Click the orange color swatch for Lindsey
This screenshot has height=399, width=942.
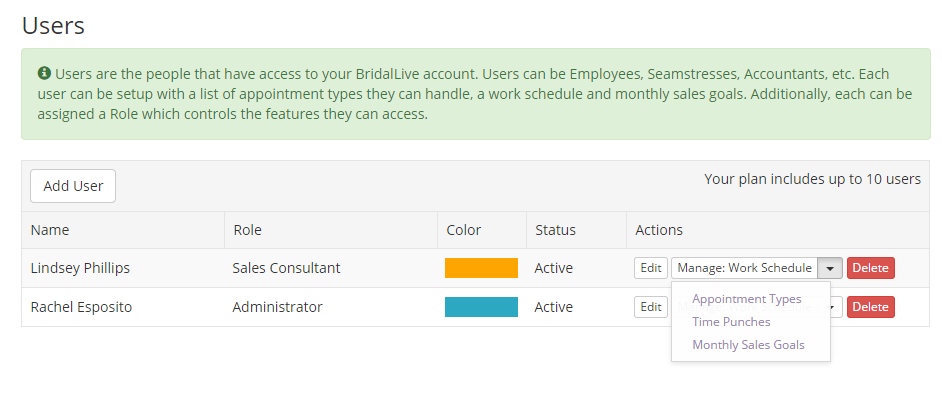pyautogui.click(x=481, y=268)
